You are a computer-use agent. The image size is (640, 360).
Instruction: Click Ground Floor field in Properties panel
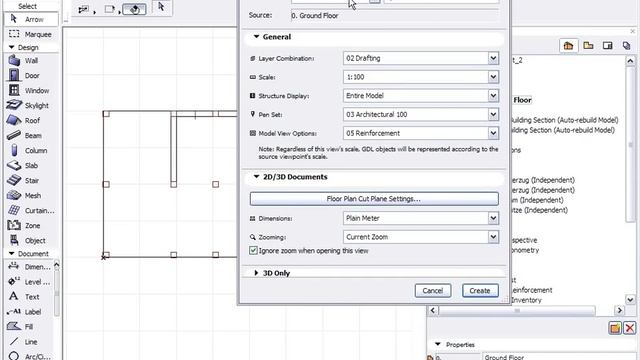point(559,357)
